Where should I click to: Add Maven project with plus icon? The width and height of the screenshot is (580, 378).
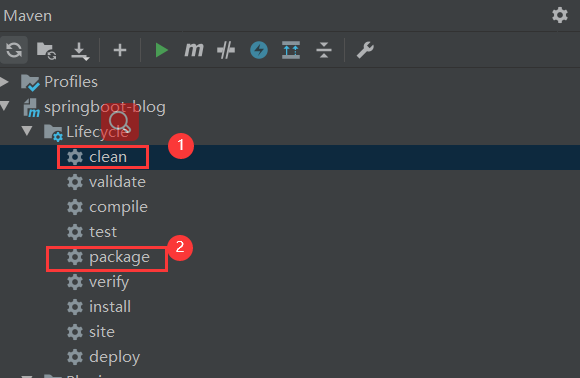point(120,50)
